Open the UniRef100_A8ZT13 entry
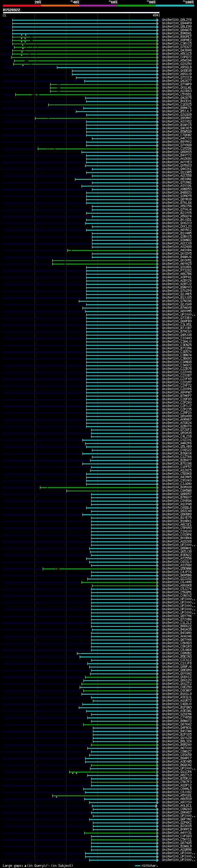Viewport: 197px width, 868px height. 177,775
